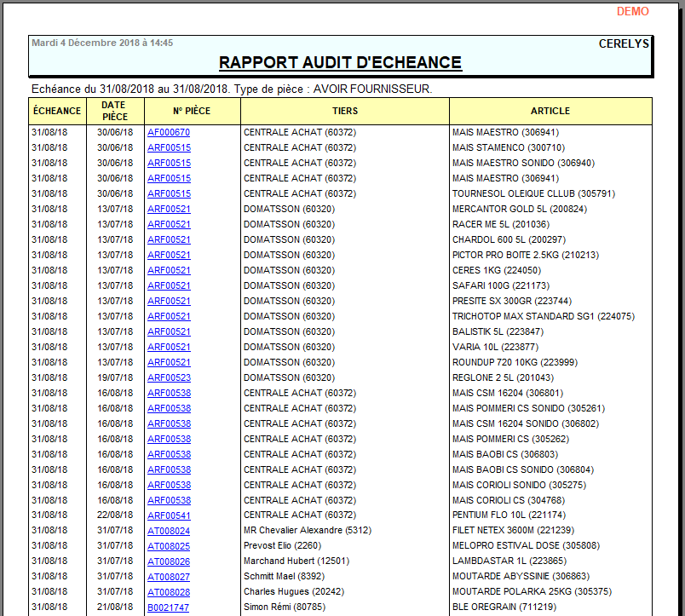685x616 pixels.
Task: Click ARF00538 link on MAIS CORIOLI CS row
Action: coord(169,500)
